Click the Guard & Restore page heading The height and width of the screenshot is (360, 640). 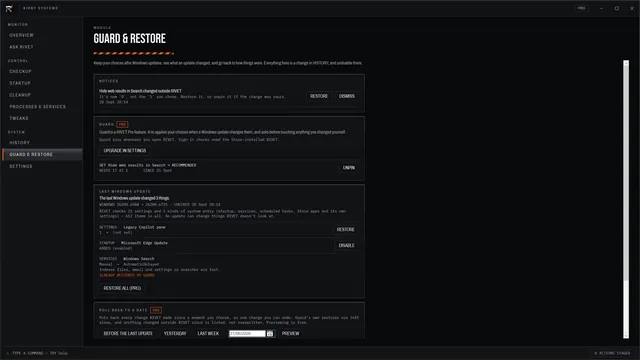(x=129, y=39)
